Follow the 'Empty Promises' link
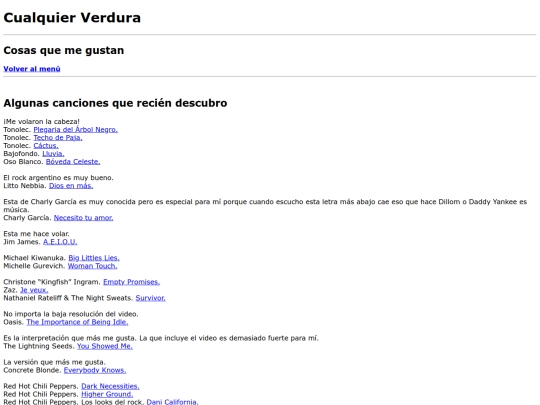 click(x=132, y=282)
